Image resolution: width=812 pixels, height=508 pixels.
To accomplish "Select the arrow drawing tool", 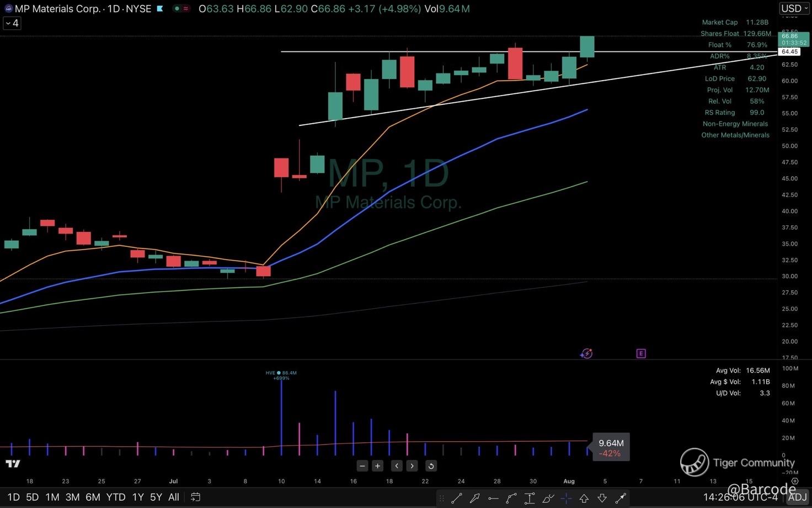I will point(474,498).
